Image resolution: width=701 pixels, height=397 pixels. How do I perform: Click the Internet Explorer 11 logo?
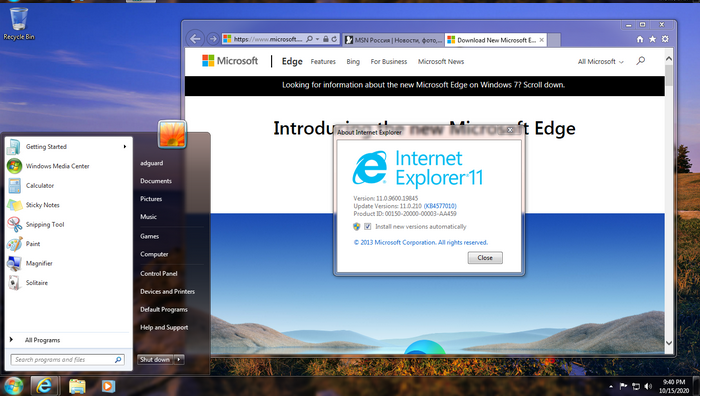pyautogui.click(x=418, y=169)
